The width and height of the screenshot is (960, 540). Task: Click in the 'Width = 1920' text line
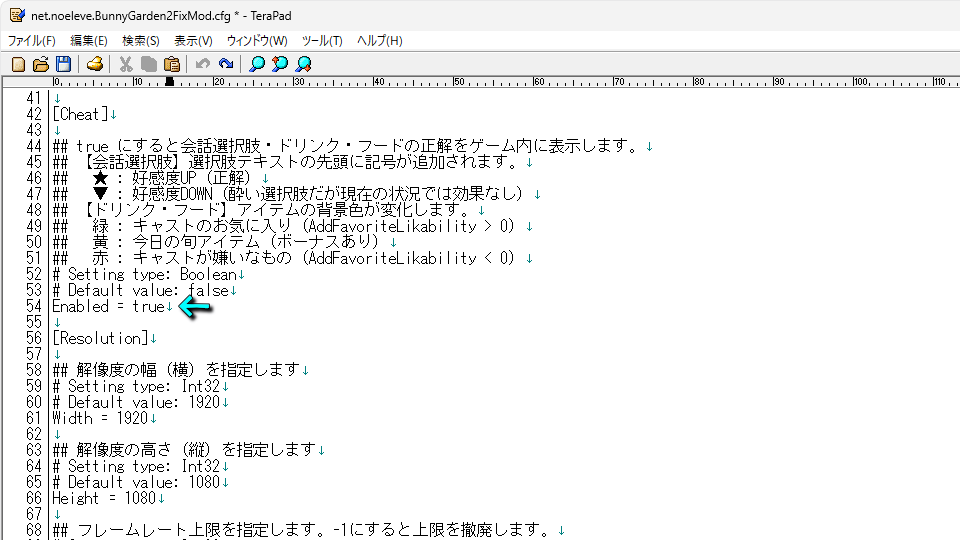pos(100,418)
